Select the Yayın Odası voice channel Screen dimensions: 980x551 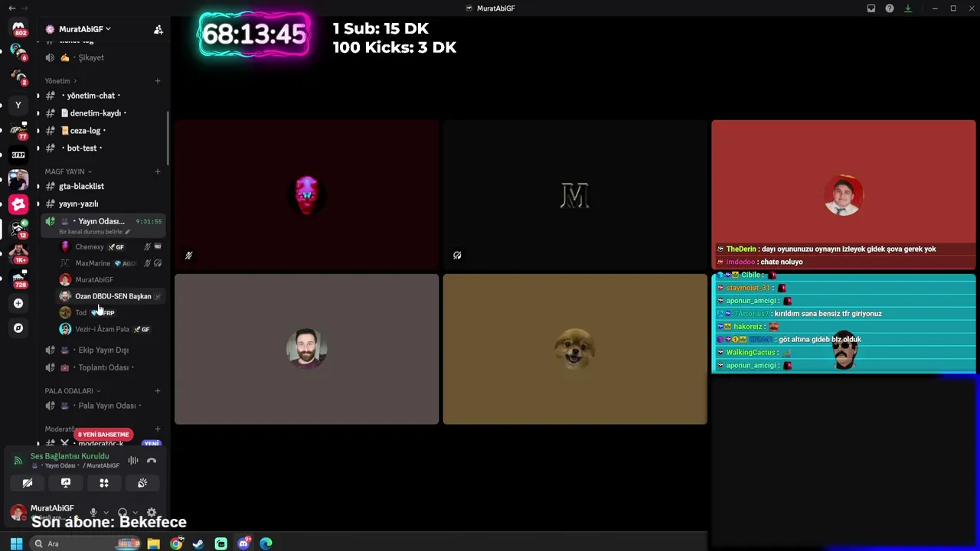[x=103, y=224]
